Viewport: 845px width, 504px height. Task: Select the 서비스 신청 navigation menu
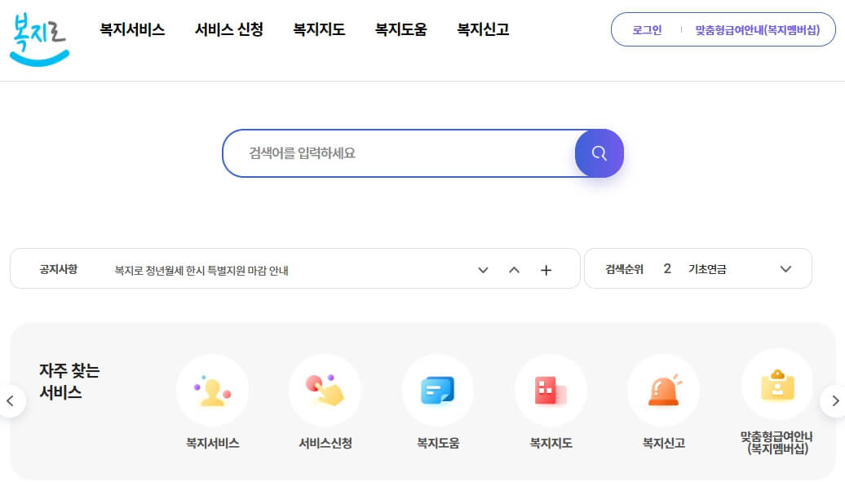229,29
